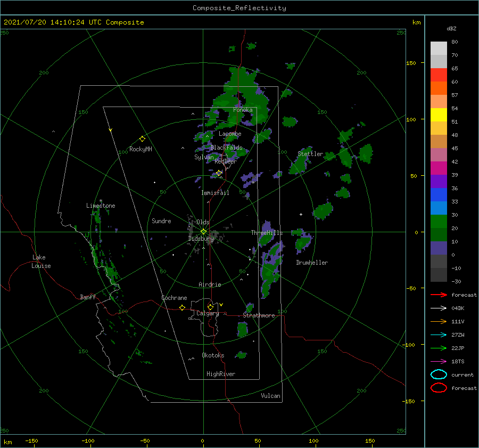Click the dBZ legend heading
This screenshot has width=479, height=448.
[x=451, y=28]
